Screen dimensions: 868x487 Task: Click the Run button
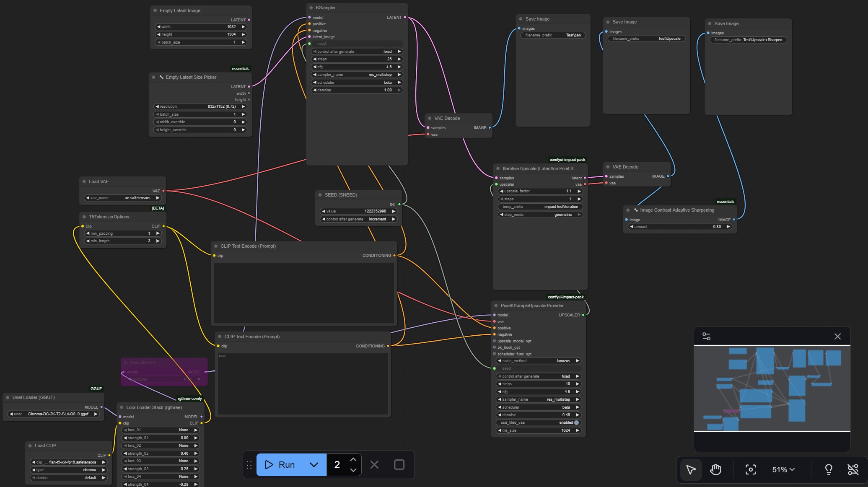(280, 464)
